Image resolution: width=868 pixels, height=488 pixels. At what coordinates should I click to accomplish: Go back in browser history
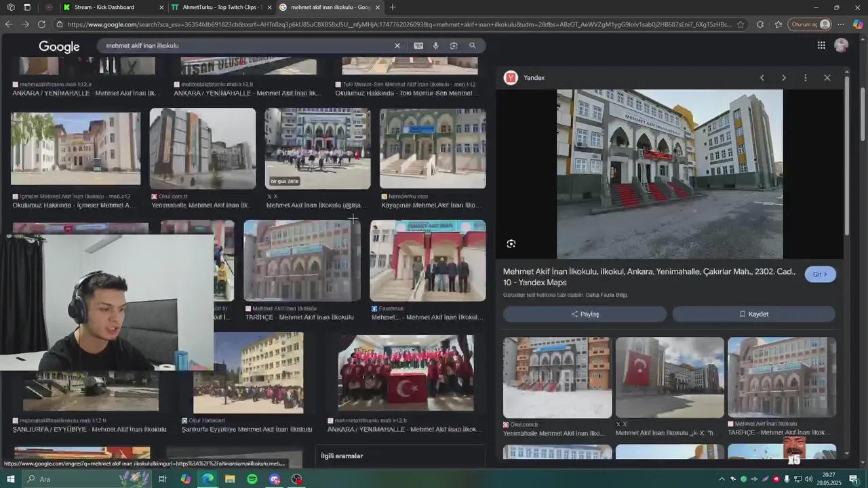pyautogui.click(x=8, y=24)
